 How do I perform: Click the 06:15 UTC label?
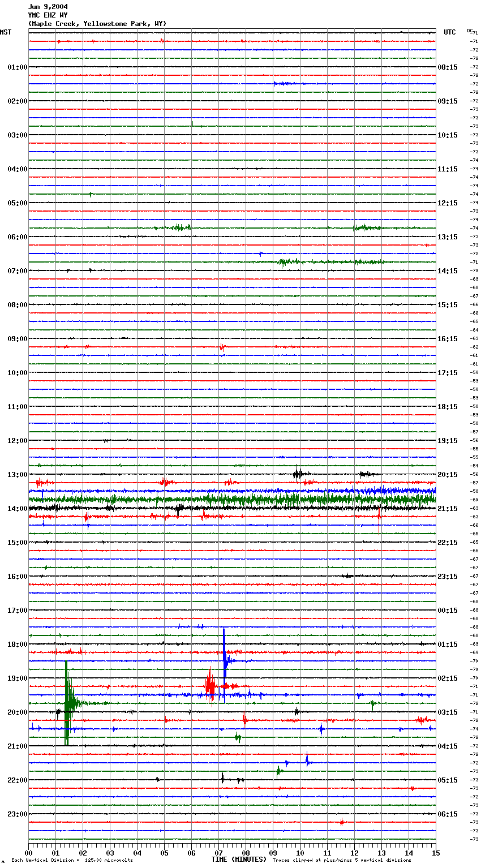coord(448,814)
